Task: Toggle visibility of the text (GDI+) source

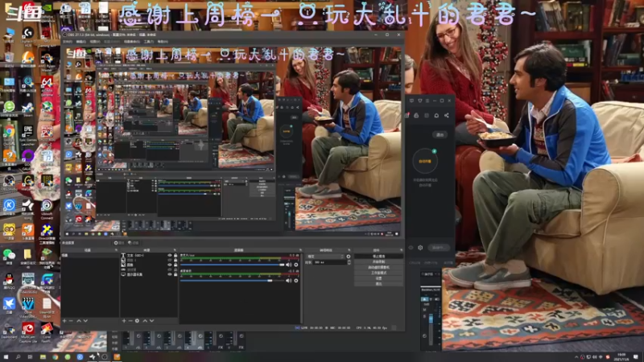Action: point(170,255)
